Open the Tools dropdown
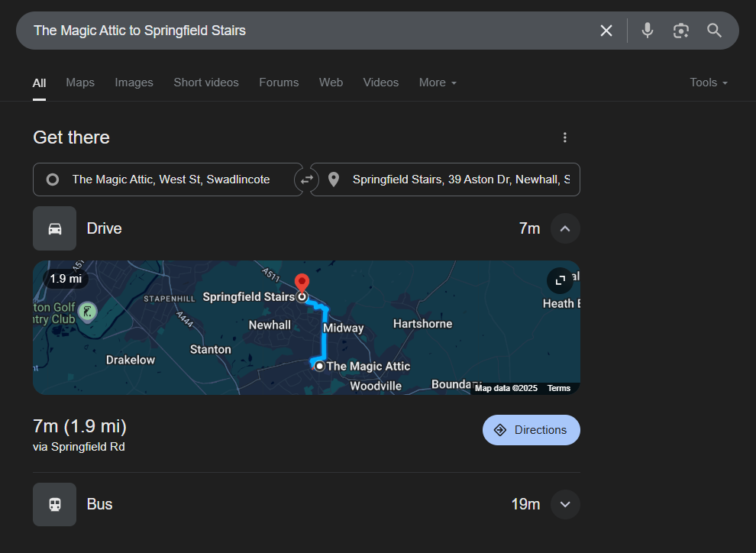Viewport: 756px width, 553px height. [x=708, y=82]
